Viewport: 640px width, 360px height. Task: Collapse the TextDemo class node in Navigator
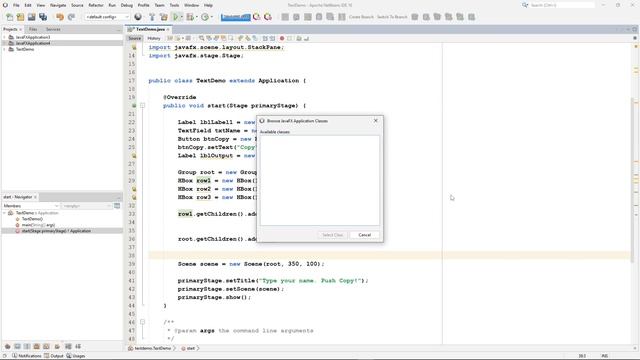(x=4, y=213)
